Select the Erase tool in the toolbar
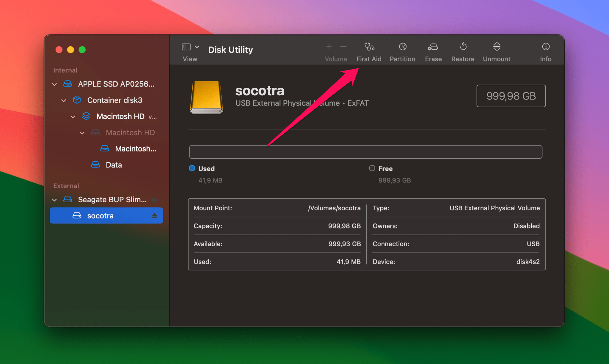This screenshot has height=364, width=609. pos(433,51)
